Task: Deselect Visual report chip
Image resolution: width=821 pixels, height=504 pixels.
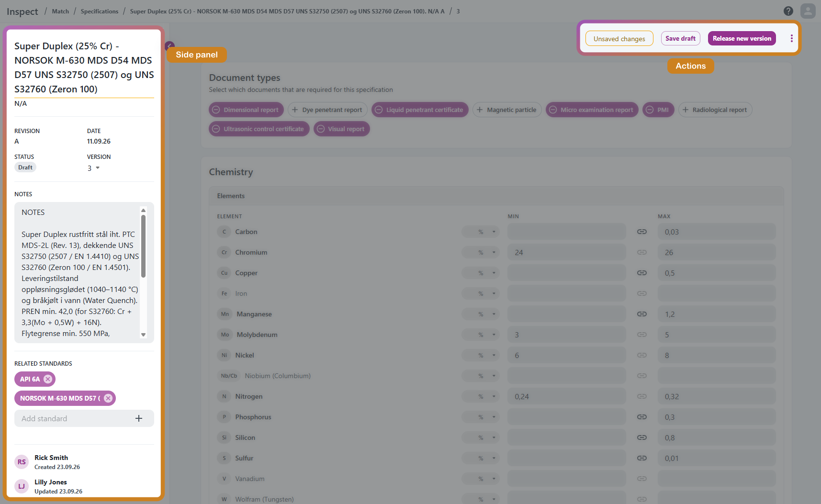Action: [x=341, y=129]
